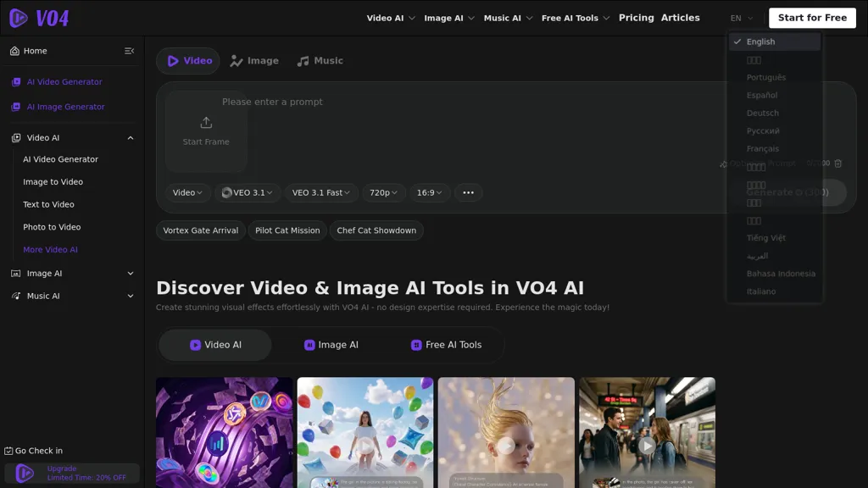868x488 pixels.
Task: Select Português in the language list
Action: 775,77
